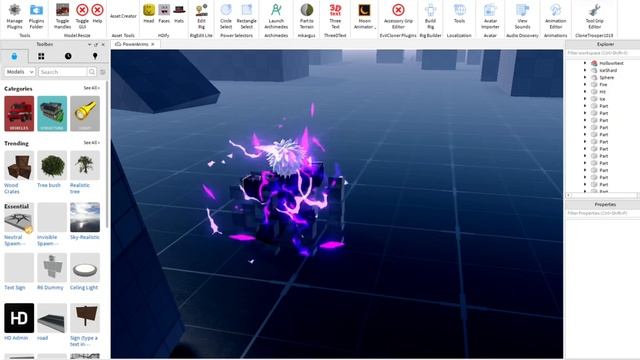The width and height of the screenshot is (640, 360).
Task: Switch to Toolbox Inventory grid tab
Action: tap(41, 56)
